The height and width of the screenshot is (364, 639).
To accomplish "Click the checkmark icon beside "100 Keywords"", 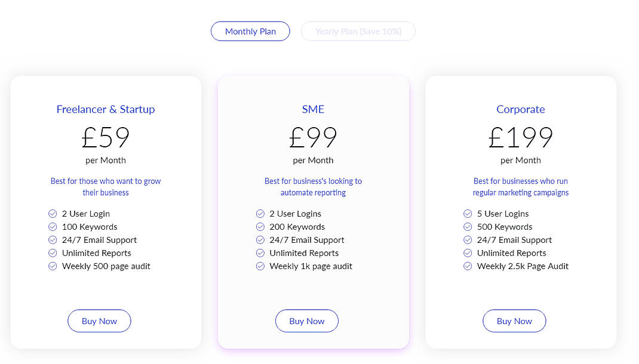I will point(51,227).
